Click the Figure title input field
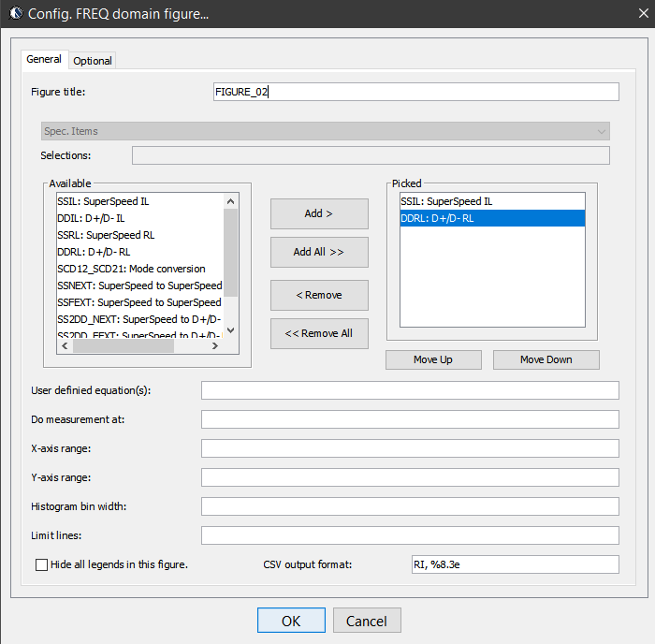This screenshot has width=655, height=644. click(x=416, y=92)
